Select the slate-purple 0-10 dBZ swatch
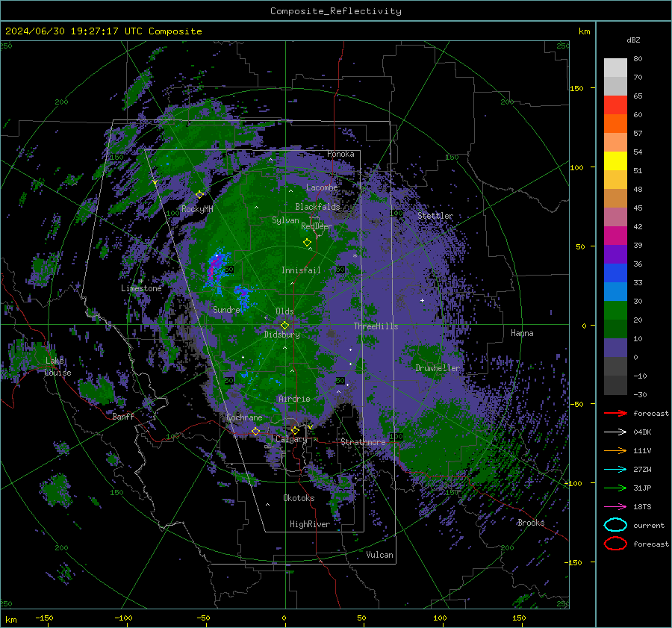This screenshot has height=628, width=672. tap(615, 348)
